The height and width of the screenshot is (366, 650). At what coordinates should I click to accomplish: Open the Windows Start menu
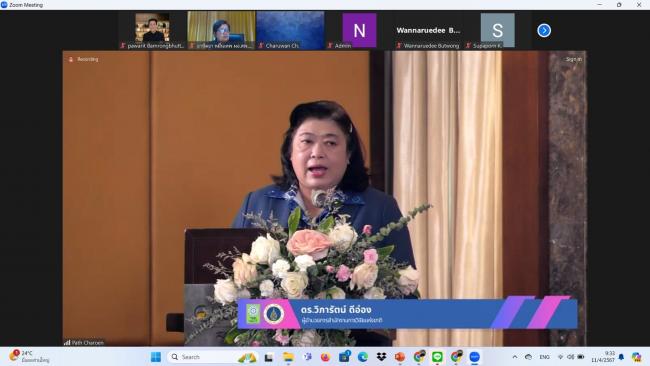[x=156, y=357]
